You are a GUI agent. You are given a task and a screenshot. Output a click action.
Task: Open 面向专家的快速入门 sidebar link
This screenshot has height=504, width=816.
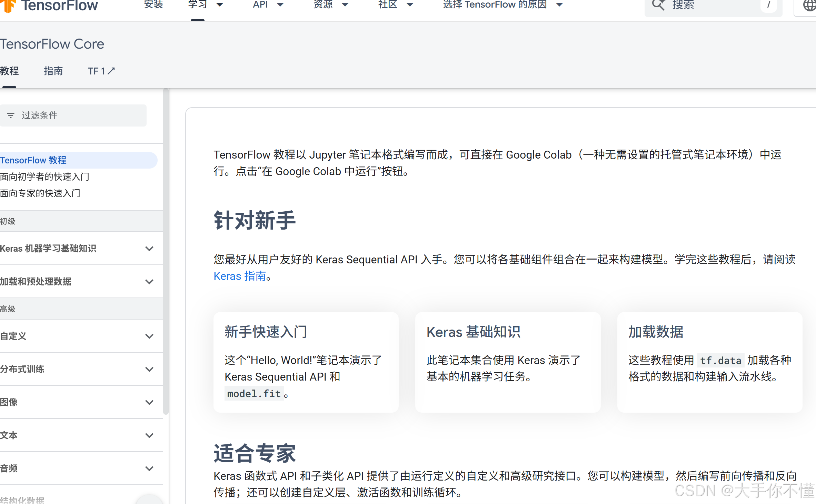pos(40,193)
